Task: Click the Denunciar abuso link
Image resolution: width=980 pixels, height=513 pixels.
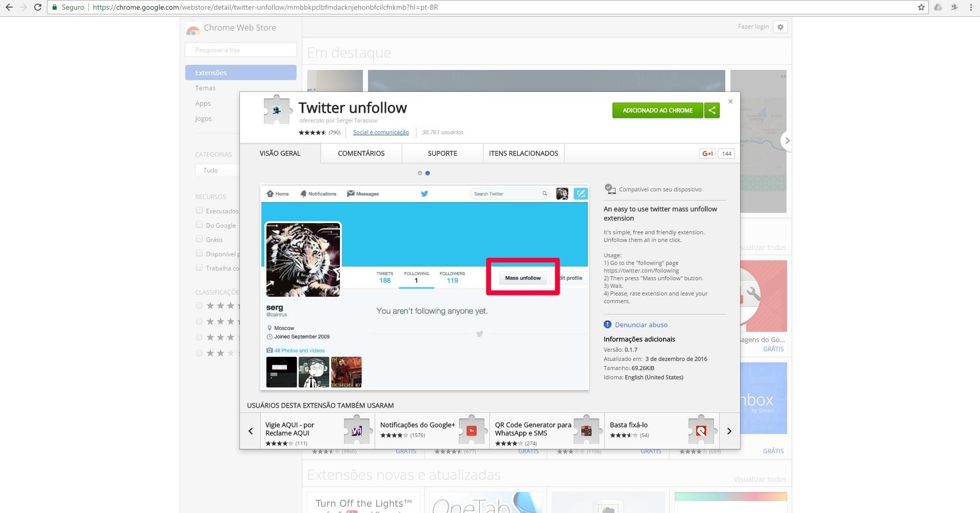Action: [x=641, y=325]
